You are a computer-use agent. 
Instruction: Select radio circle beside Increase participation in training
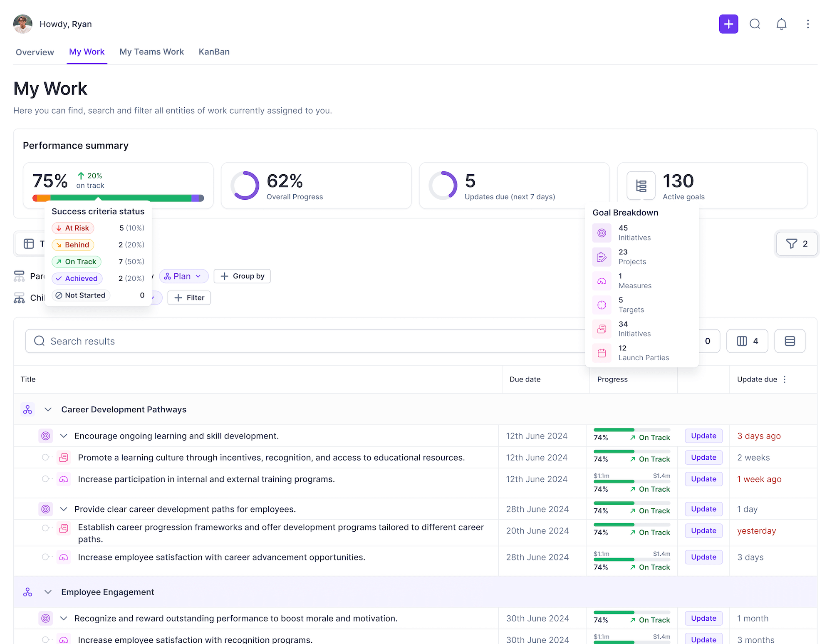45,479
